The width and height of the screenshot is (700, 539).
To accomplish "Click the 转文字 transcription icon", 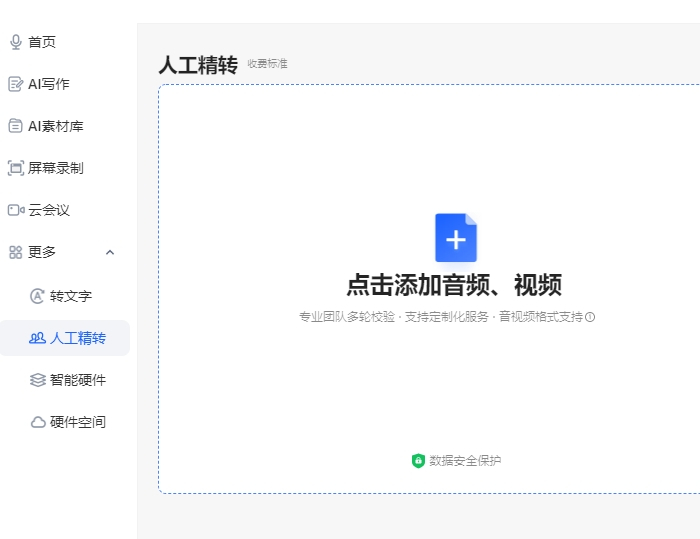I will coord(38,296).
